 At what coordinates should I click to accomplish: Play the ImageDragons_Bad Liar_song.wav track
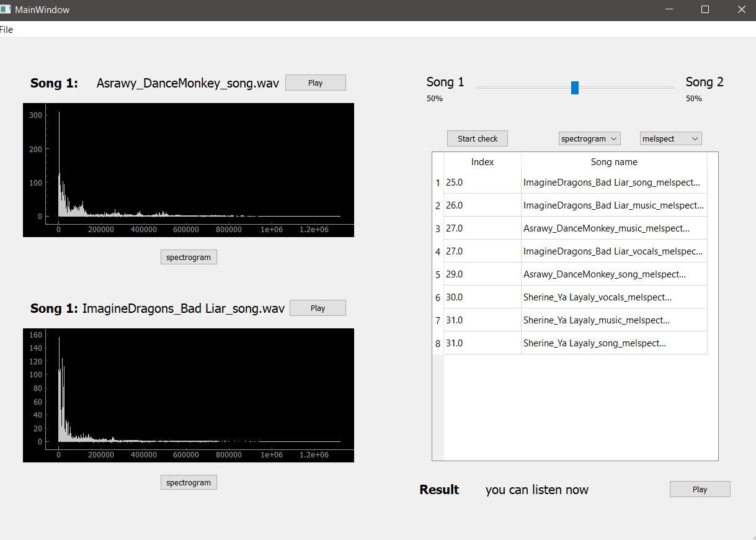[x=318, y=308]
